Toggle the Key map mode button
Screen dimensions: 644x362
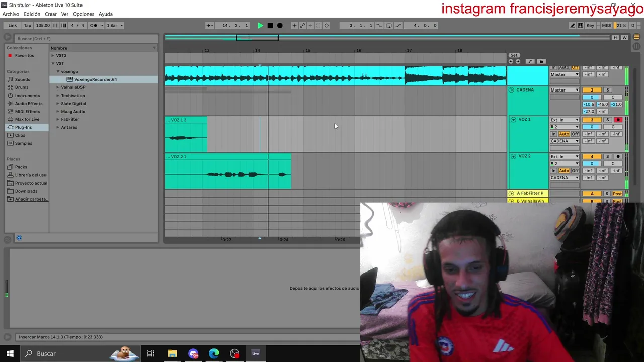click(590, 25)
